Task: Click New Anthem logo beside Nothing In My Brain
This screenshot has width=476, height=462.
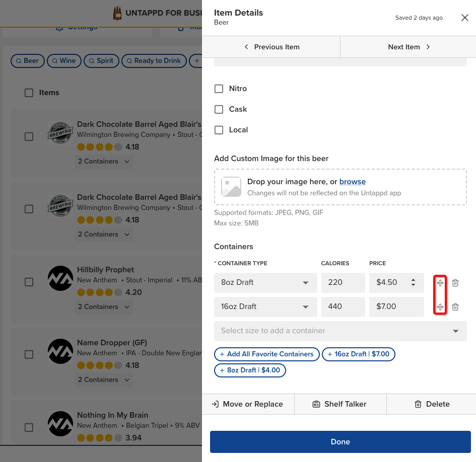Action: click(60, 423)
